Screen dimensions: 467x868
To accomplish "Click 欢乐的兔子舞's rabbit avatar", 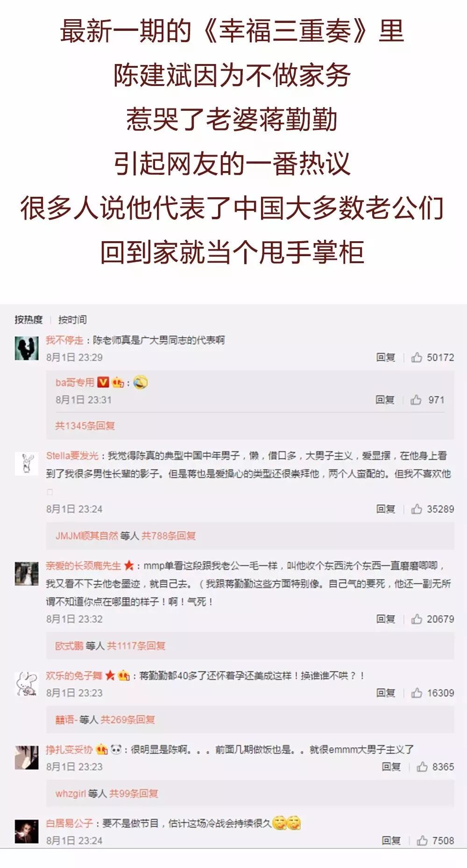I will click(x=27, y=684).
